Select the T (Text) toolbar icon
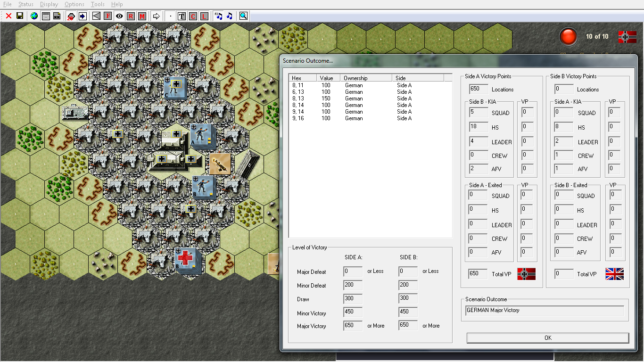This screenshot has width=644, height=362. (x=181, y=16)
